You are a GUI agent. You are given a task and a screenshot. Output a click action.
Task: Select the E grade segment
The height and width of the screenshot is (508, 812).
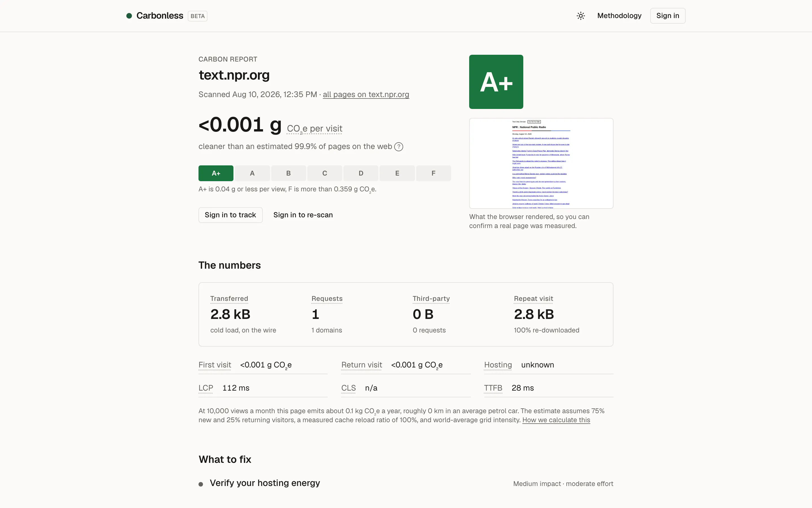[x=397, y=173]
